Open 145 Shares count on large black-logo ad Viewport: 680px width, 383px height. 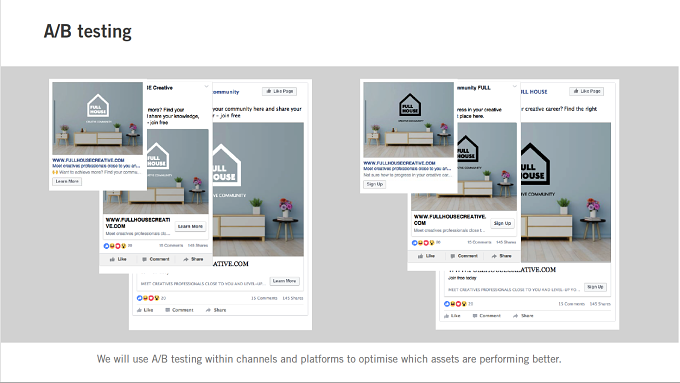tap(600, 304)
